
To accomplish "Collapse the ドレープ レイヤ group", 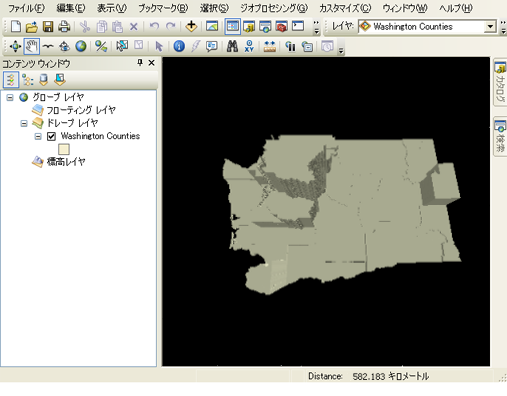I will click(x=24, y=123).
